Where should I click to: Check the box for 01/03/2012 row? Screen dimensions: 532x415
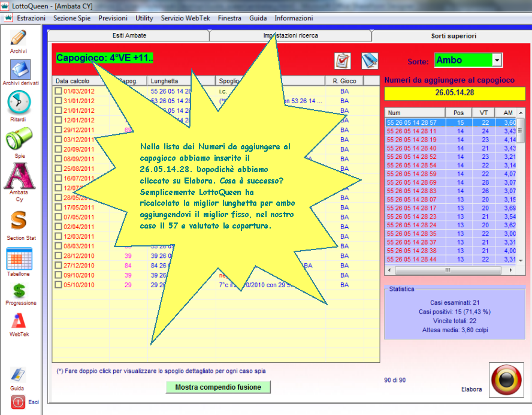[58, 91]
